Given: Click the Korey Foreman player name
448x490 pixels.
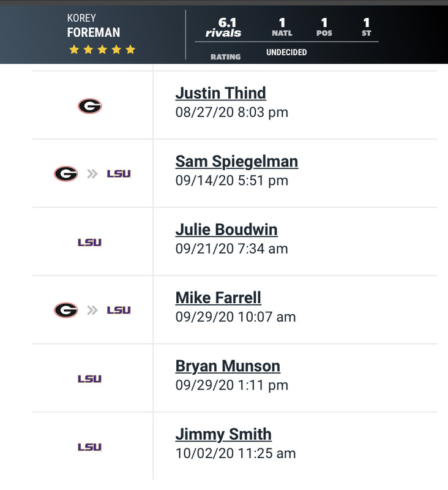Looking at the screenshot, I should pos(94,25).
